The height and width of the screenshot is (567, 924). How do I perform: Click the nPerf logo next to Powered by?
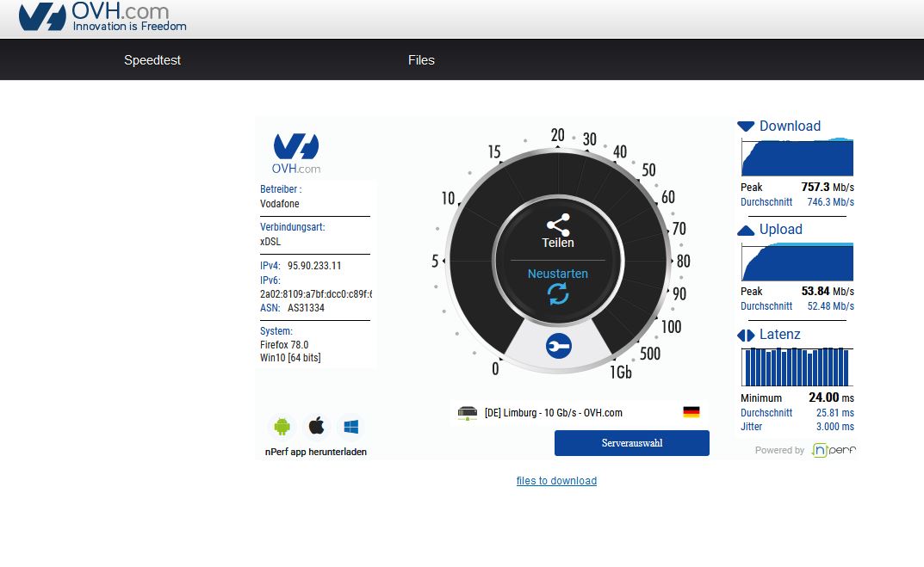(834, 451)
